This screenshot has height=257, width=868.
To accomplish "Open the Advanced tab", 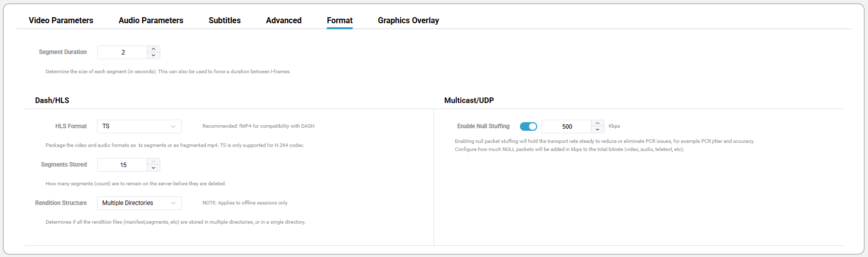I will [x=284, y=20].
